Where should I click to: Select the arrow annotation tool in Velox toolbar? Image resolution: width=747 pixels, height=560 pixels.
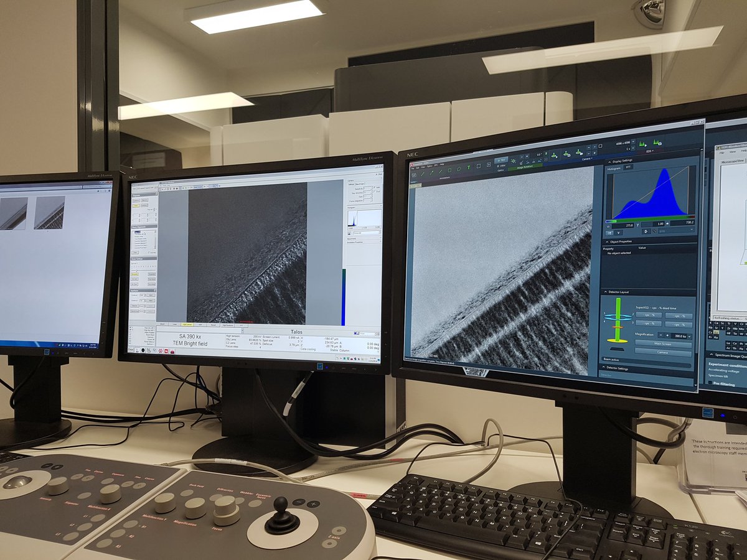(431, 172)
